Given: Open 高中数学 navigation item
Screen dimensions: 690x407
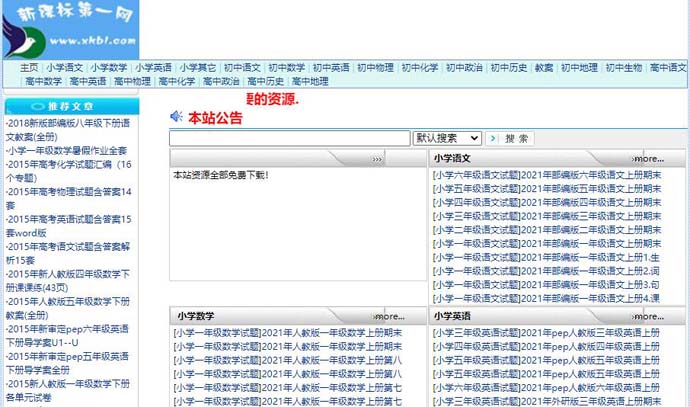Looking at the screenshot, I should (44, 81).
